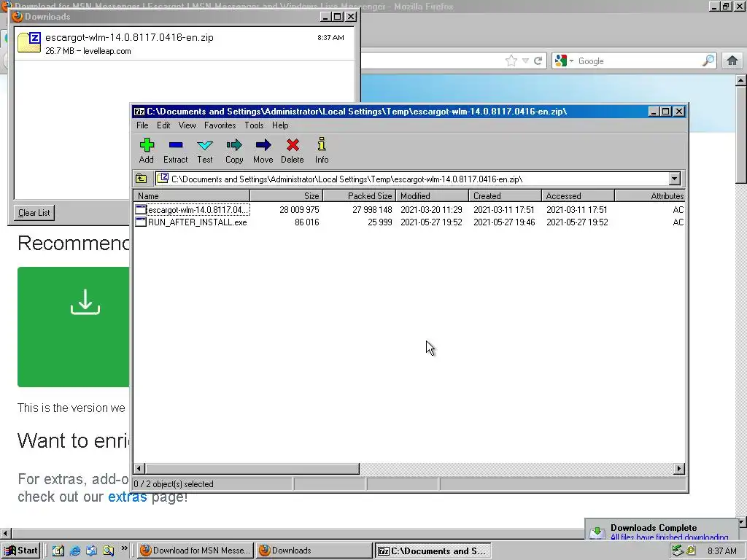This screenshot has height=560, width=747.
Task: Open the Edit menu
Action: coord(163,125)
